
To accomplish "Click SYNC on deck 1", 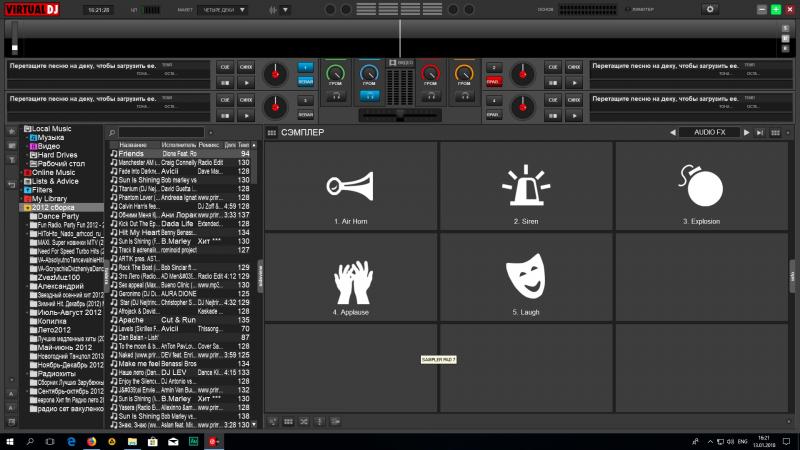I will (246, 67).
